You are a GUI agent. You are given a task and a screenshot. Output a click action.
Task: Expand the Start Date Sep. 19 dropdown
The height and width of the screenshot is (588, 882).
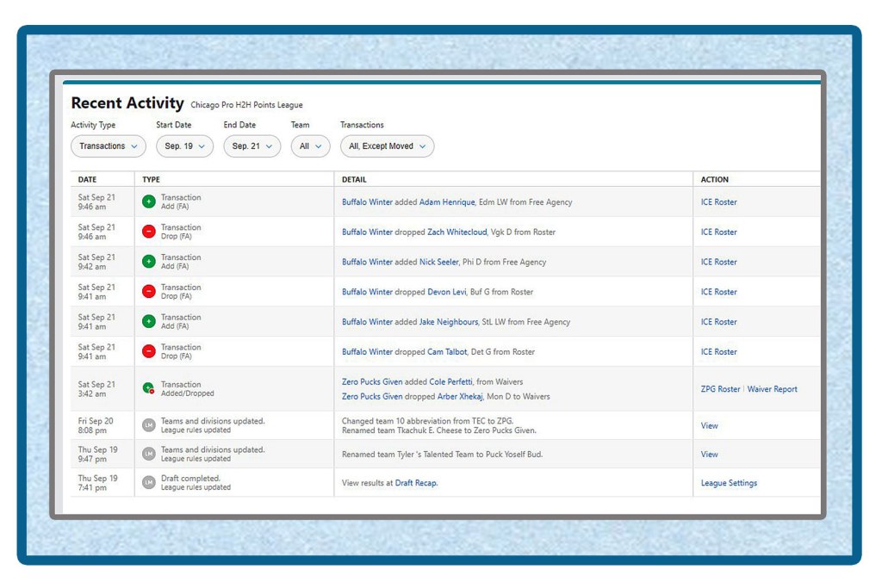point(184,146)
